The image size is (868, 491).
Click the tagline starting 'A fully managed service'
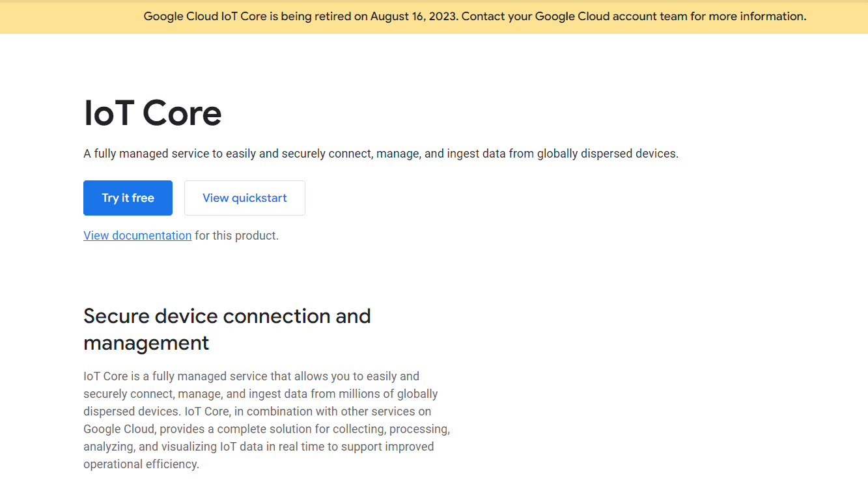(x=381, y=154)
